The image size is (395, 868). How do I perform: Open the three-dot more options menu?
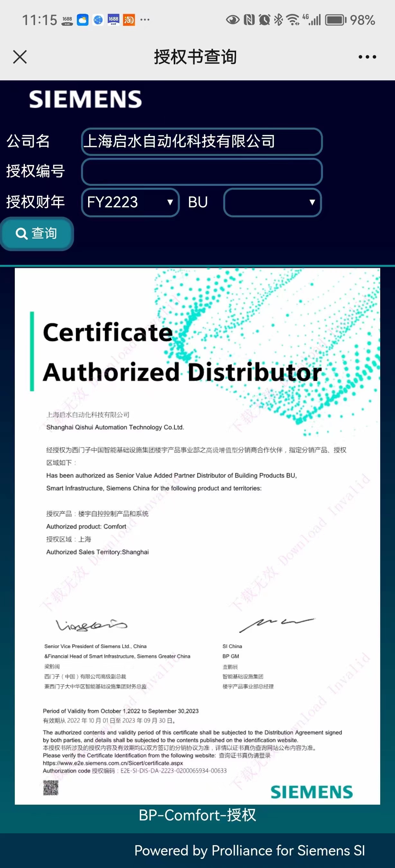pyautogui.click(x=367, y=57)
